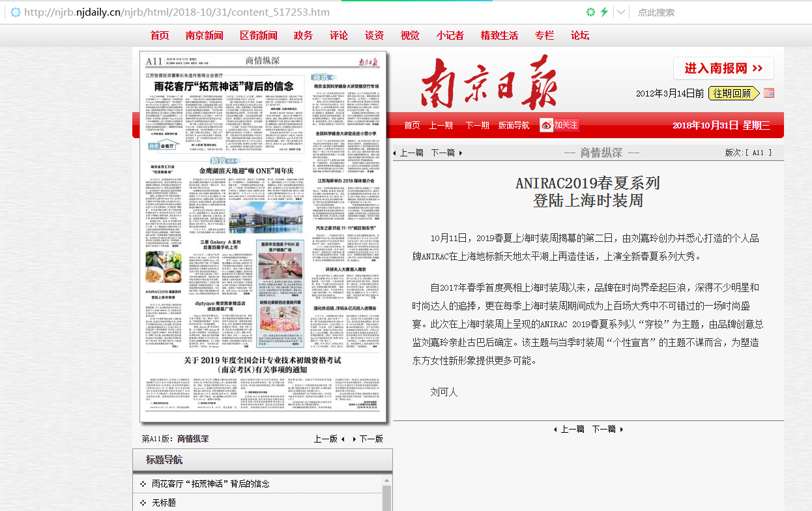812x511 pixels.
Task: Click the Weibo 加关注 follow icon
Action: coord(560,124)
